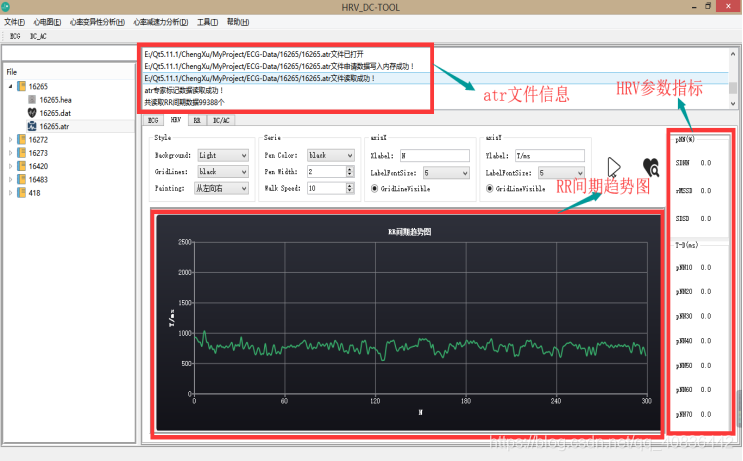
Task: Click the Walk Speed value field
Action: click(x=326, y=188)
